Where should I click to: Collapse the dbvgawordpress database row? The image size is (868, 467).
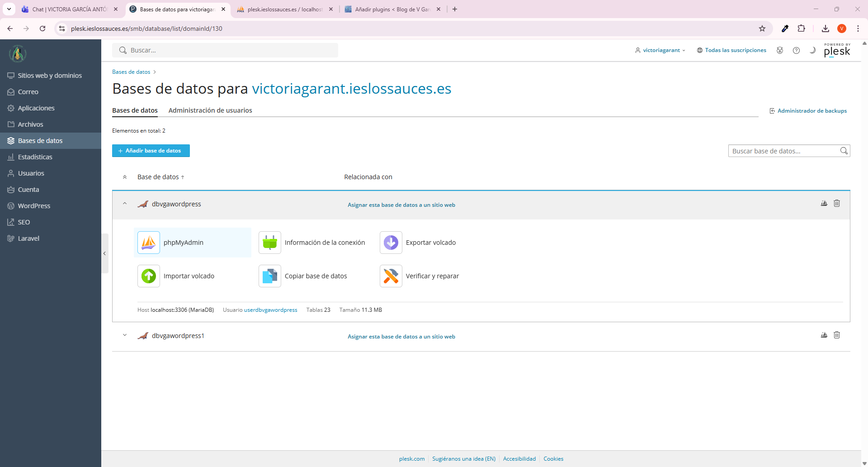coord(125,204)
